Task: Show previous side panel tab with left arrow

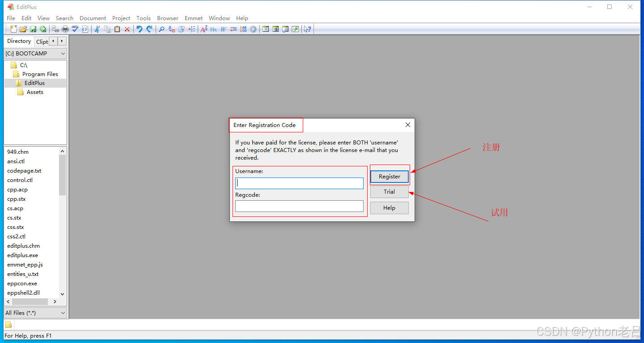Action: [53, 41]
